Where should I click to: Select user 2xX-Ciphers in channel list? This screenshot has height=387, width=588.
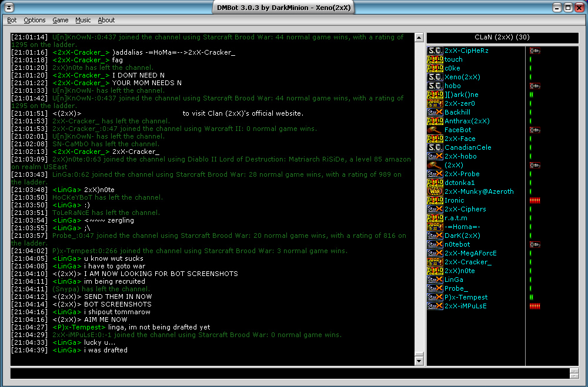(x=465, y=209)
